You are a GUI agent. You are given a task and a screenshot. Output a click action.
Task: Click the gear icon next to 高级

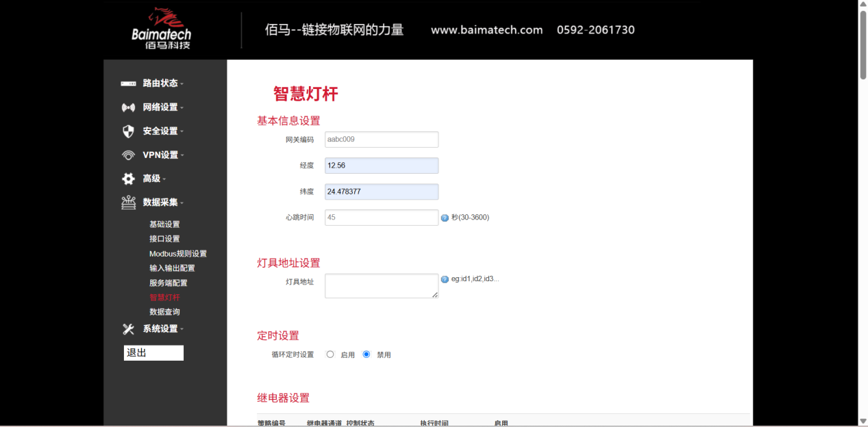[127, 179]
